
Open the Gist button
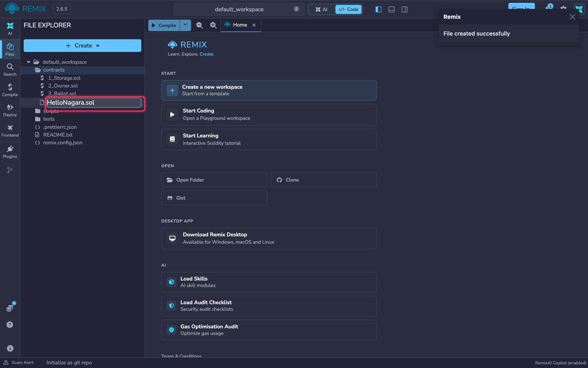click(214, 198)
